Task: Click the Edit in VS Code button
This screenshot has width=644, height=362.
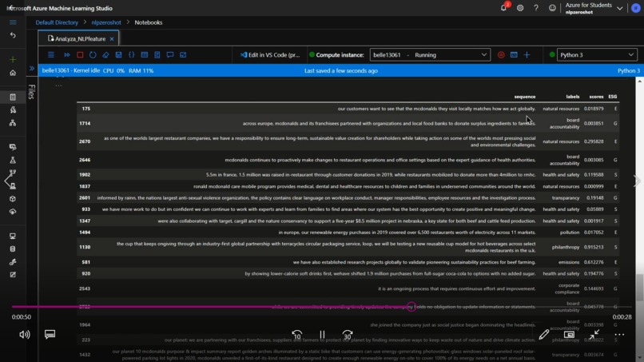Action: (x=270, y=54)
